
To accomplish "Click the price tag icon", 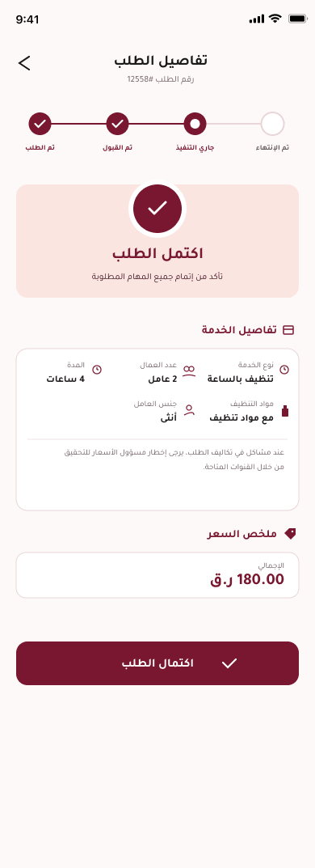I will point(290,534).
